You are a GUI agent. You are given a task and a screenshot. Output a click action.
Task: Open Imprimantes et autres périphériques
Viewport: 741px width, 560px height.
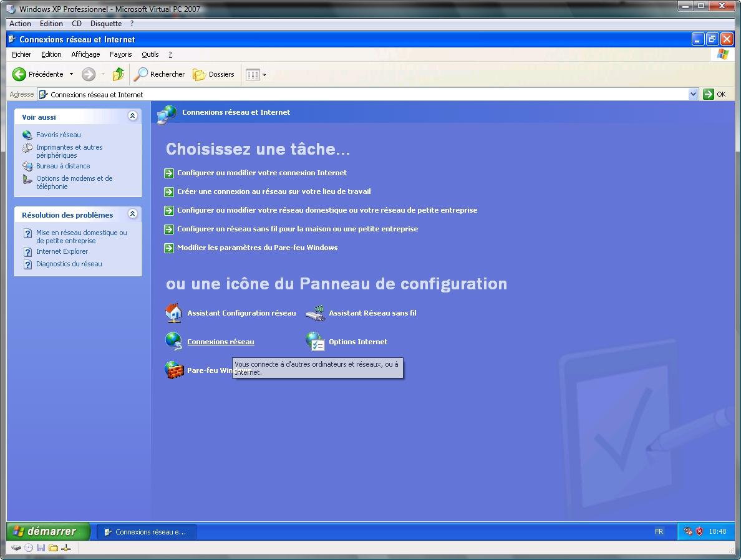(x=69, y=151)
